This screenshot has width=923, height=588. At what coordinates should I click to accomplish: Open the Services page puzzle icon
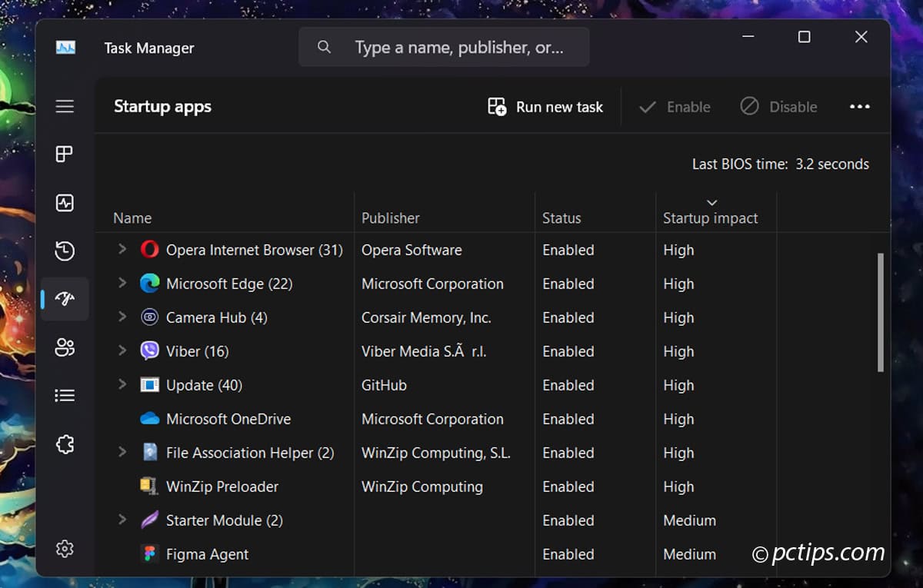click(65, 444)
